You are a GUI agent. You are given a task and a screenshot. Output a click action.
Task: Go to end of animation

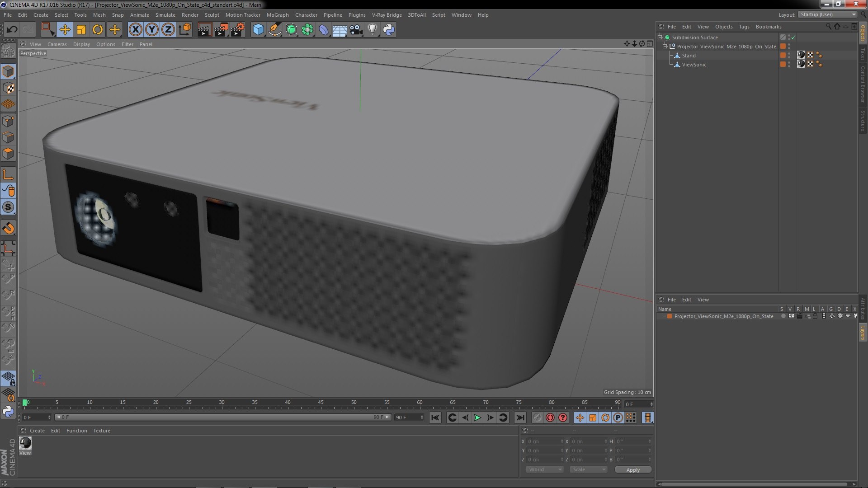coord(520,418)
